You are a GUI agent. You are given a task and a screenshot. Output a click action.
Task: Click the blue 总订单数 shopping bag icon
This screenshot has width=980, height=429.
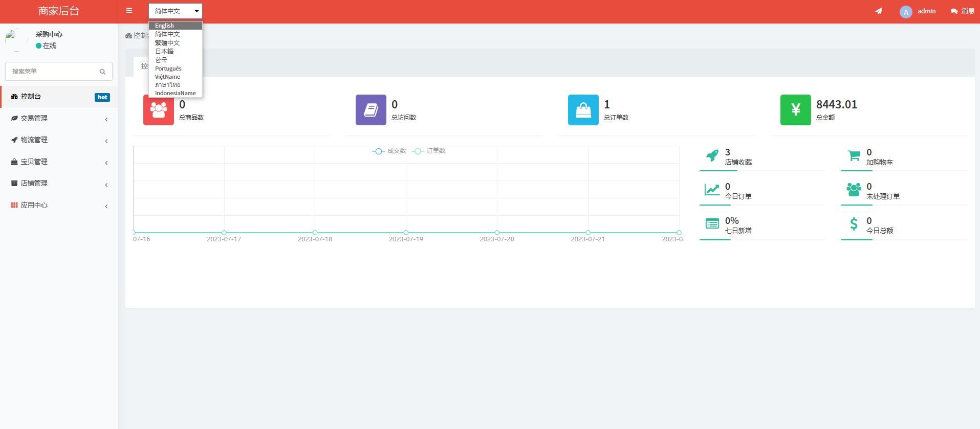583,110
